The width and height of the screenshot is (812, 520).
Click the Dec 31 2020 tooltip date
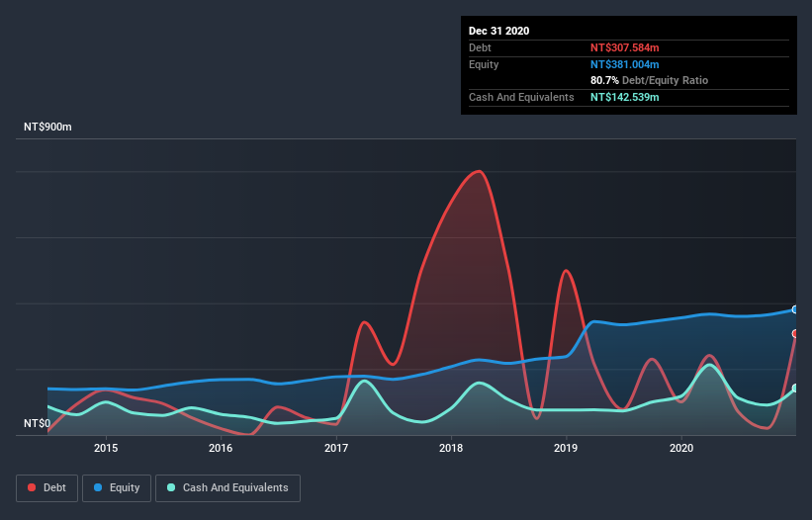(498, 31)
